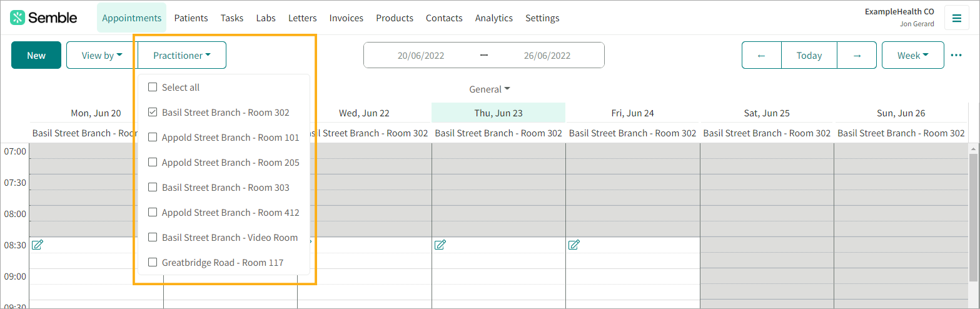Open the Patients menu
This screenshot has width=980, height=309.
click(x=191, y=18)
